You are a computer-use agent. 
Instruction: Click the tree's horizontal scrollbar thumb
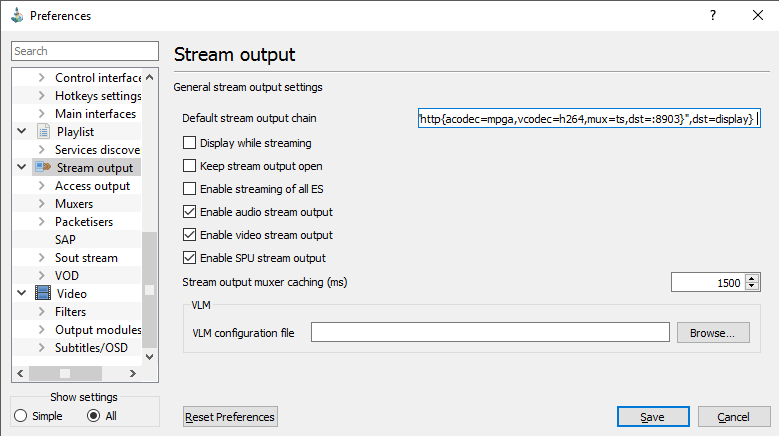pyautogui.click(x=66, y=374)
